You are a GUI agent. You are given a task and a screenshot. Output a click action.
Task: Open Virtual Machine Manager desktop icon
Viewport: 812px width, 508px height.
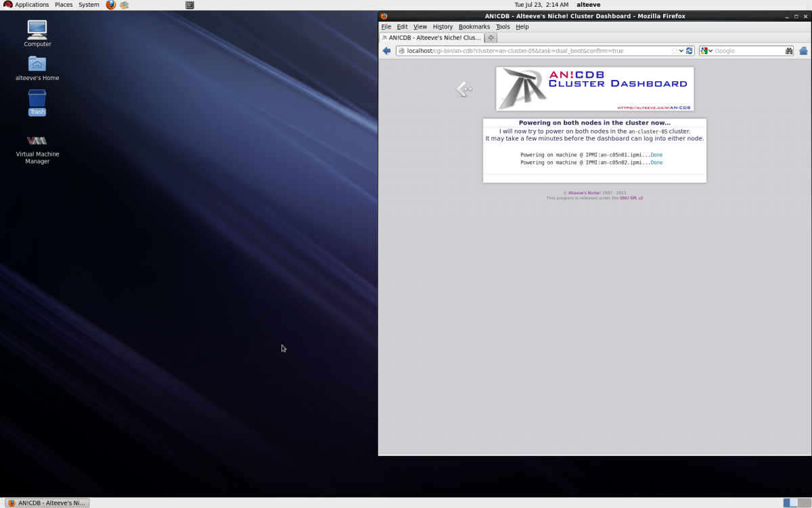coord(37,141)
